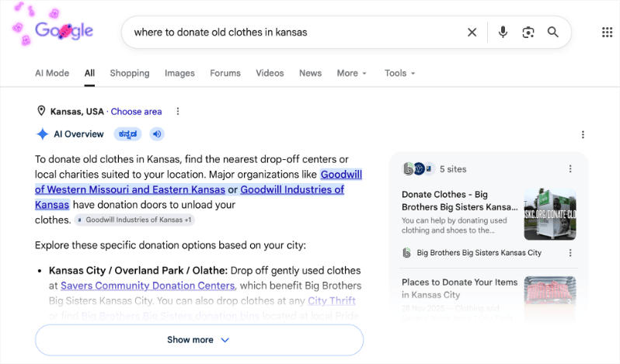Image resolution: width=620 pixels, height=364 pixels.
Task: Expand the More dropdown
Action: (351, 73)
